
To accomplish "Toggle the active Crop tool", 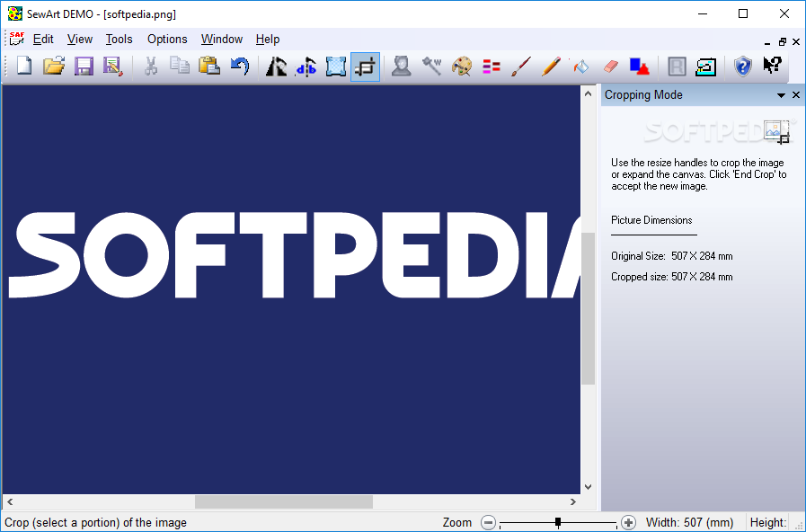I will click(x=365, y=66).
